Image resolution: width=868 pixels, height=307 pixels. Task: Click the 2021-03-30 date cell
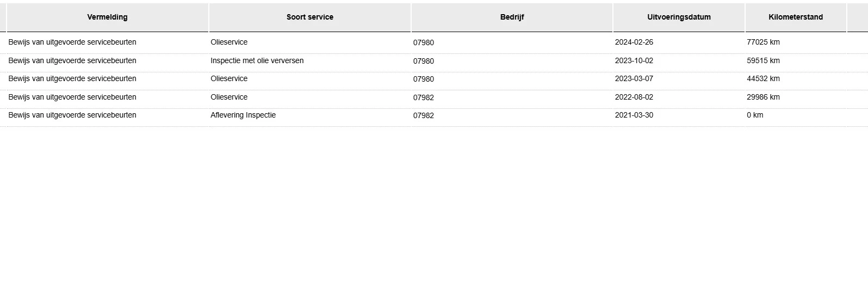pyautogui.click(x=634, y=115)
